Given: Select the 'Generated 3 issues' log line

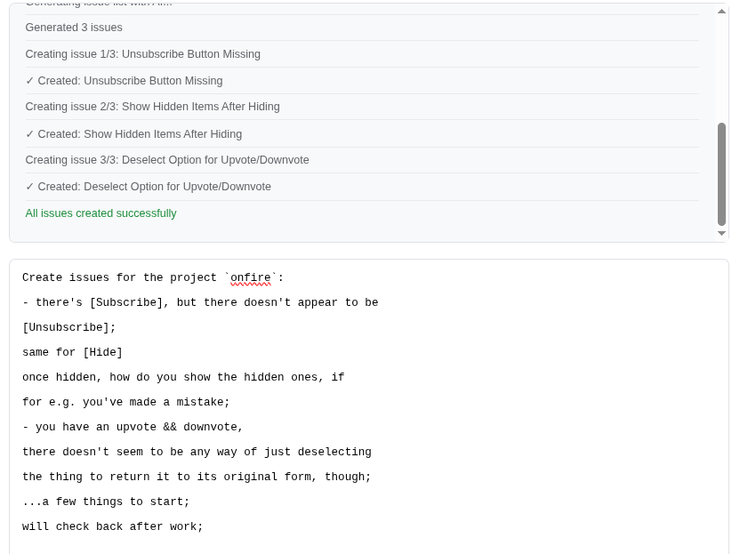Looking at the screenshot, I should point(74,28).
